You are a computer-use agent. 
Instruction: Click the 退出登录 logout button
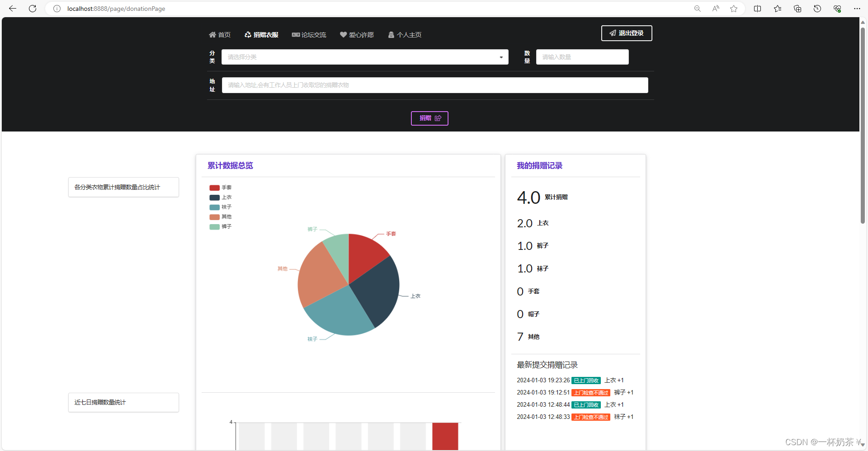(x=627, y=33)
